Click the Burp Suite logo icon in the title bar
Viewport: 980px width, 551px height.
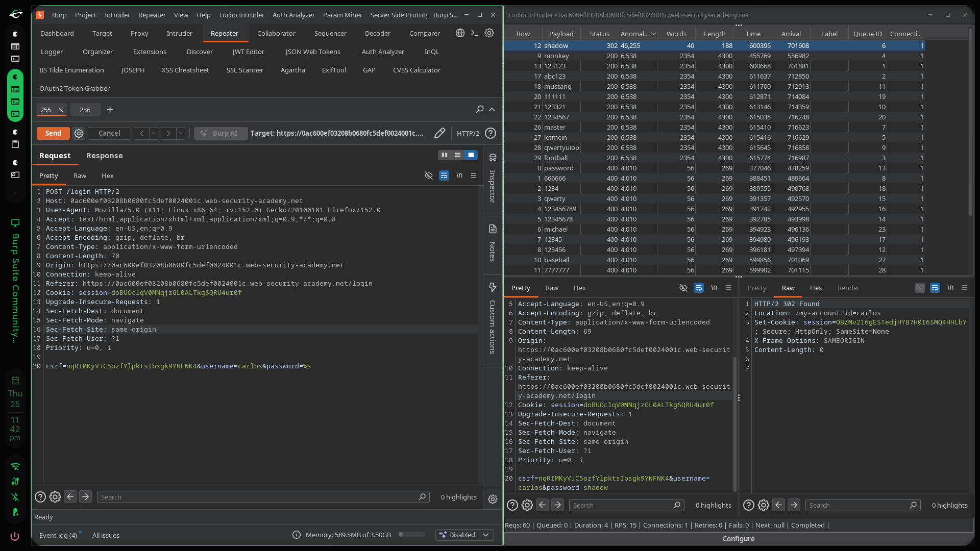[x=40, y=15]
